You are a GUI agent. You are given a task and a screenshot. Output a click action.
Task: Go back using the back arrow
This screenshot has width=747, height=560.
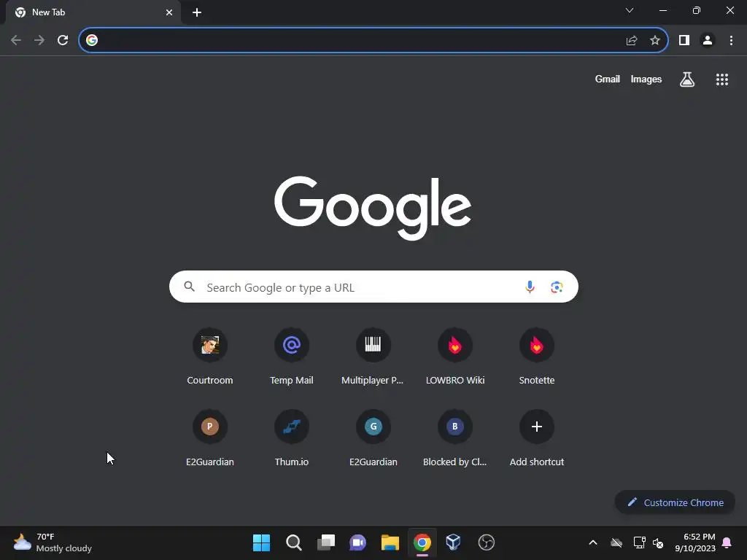tap(16, 40)
